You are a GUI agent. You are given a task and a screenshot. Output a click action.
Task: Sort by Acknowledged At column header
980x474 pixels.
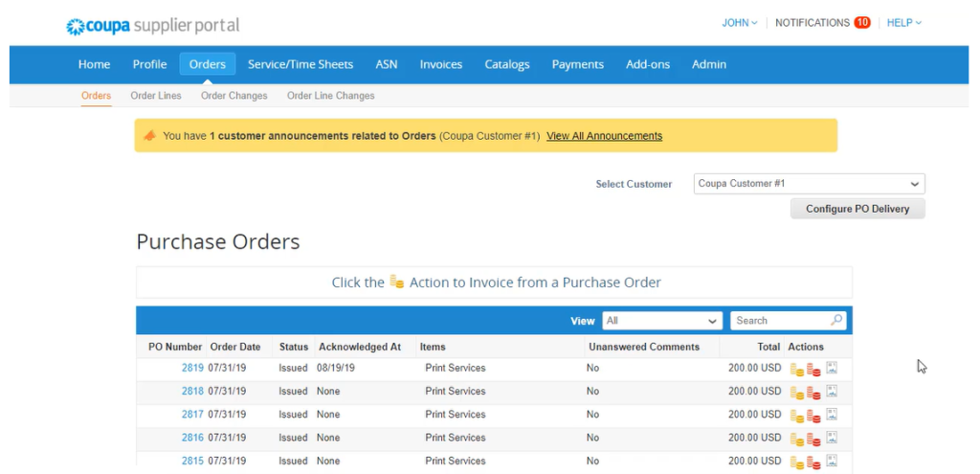[360, 347]
